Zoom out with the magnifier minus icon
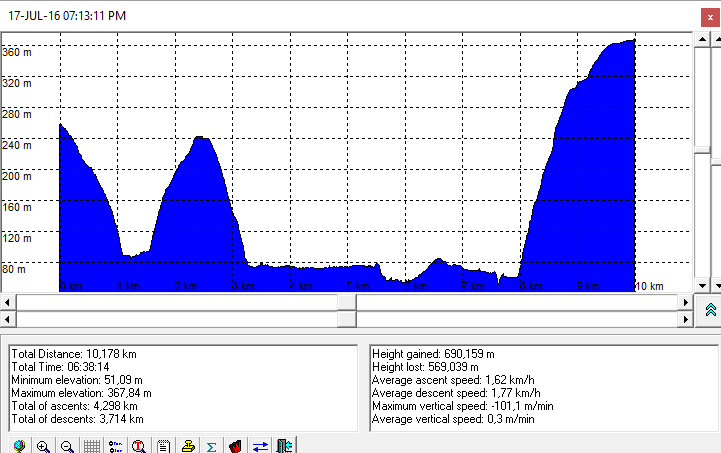721x453 pixels. [67, 445]
